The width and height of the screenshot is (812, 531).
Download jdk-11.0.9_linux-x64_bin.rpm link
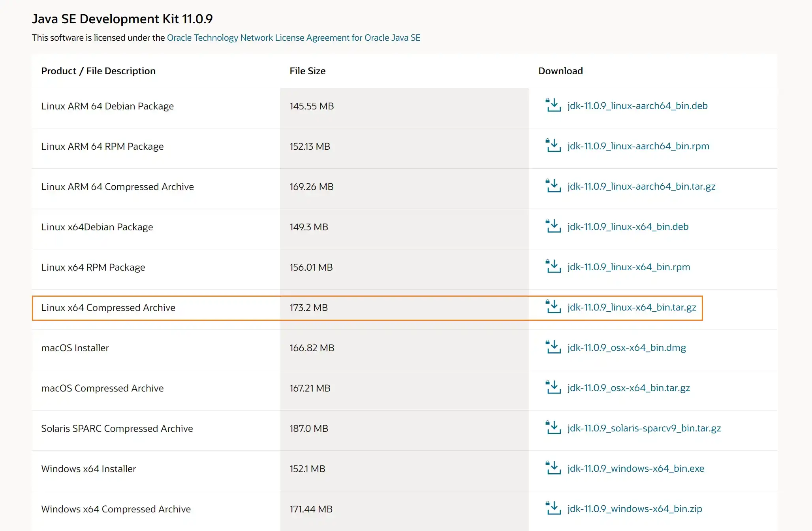[628, 267]
